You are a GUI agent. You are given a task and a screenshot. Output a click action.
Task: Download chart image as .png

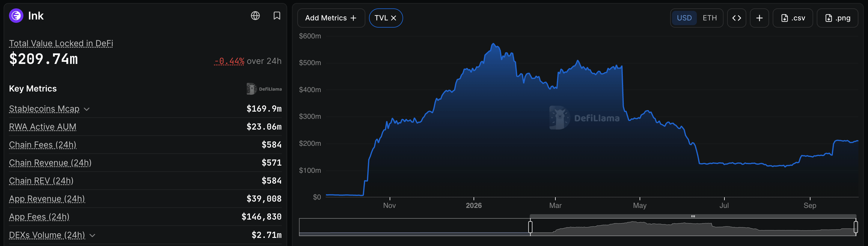coord(837,18)
